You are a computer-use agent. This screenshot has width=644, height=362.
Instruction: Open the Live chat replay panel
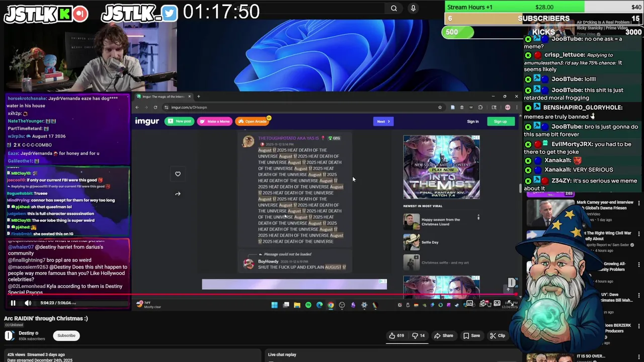(282, 354)
